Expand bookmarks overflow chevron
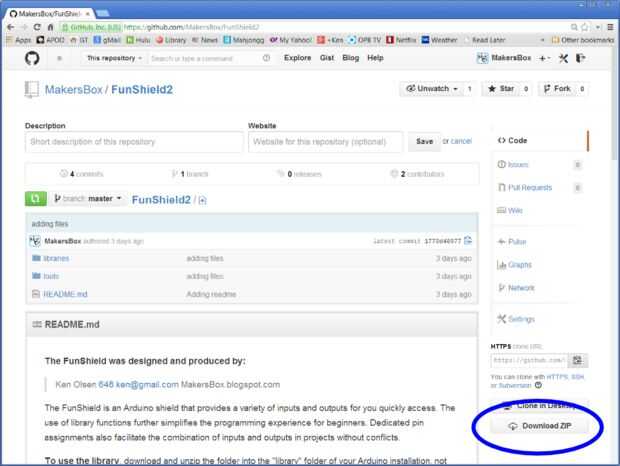Viewport: 620px width, 466px height. pos(542,40)
